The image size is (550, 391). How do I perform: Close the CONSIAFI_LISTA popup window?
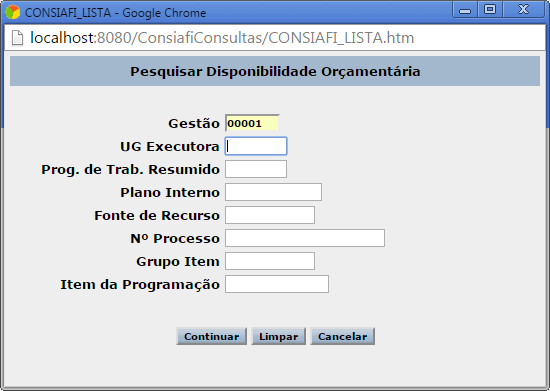(x=524, y=9)
